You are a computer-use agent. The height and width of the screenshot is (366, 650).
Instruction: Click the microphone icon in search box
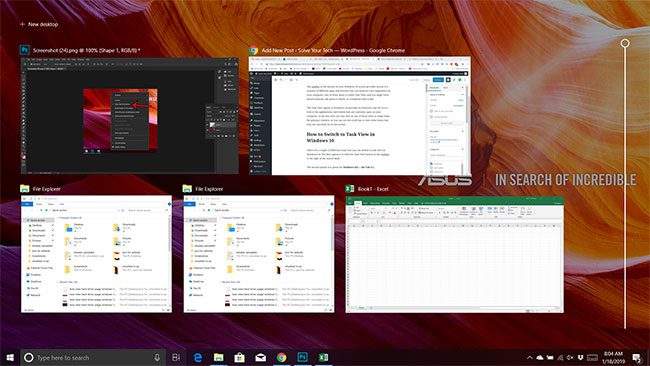(x=157, y=357)
